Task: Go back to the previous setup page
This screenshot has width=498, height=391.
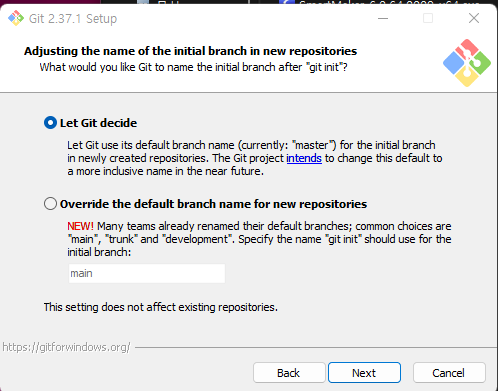Action: (289, 373)
